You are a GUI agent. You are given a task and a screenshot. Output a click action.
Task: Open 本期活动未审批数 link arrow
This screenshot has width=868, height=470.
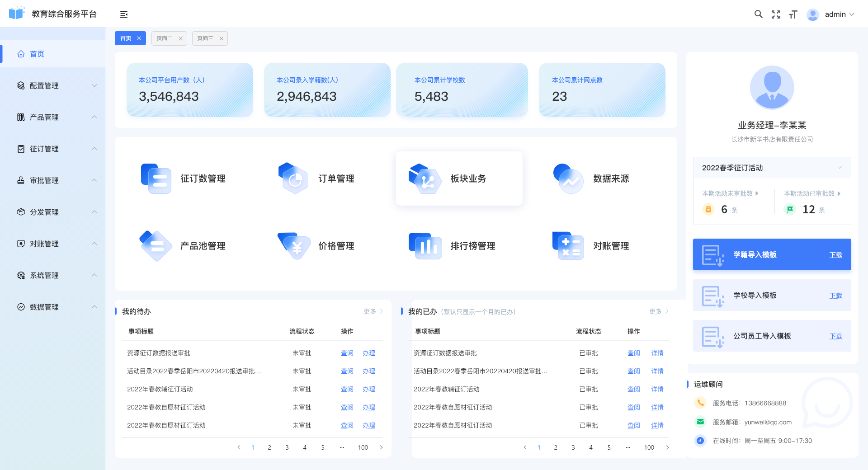tap(757, 193)
